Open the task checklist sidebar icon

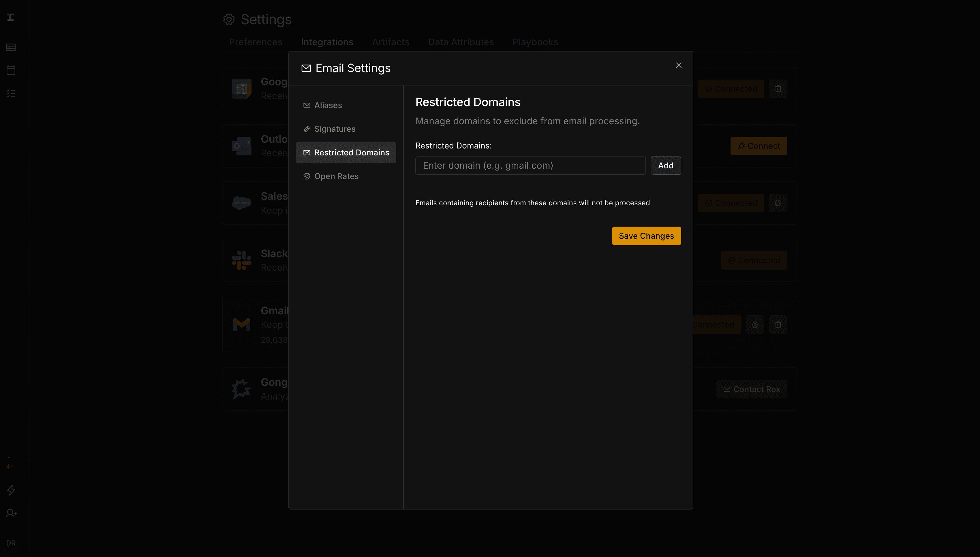(x=11, y=93)
